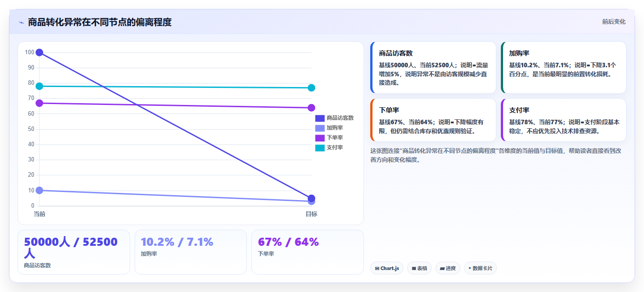Open the 支付率 explanation card
Viewport: 644px width, 292px height.
tap(563, 120)
